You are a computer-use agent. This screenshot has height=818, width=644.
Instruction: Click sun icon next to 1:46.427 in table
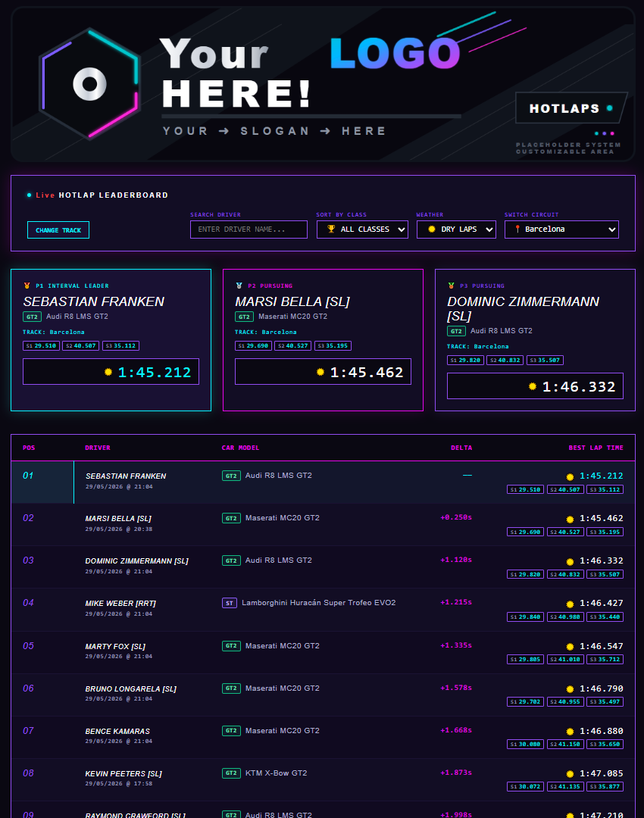(570, 604)
